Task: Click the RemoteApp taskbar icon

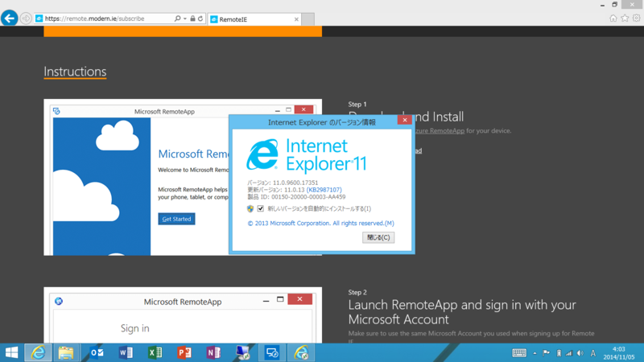Action: point(272,352)
